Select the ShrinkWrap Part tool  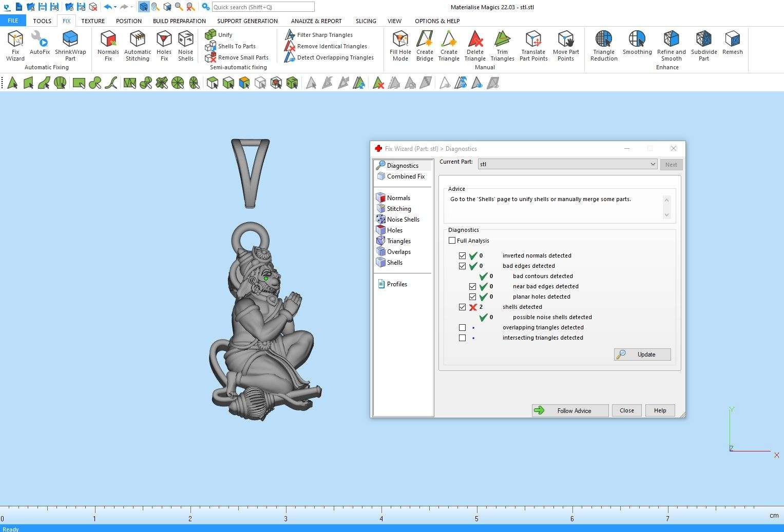pos(70,45)
